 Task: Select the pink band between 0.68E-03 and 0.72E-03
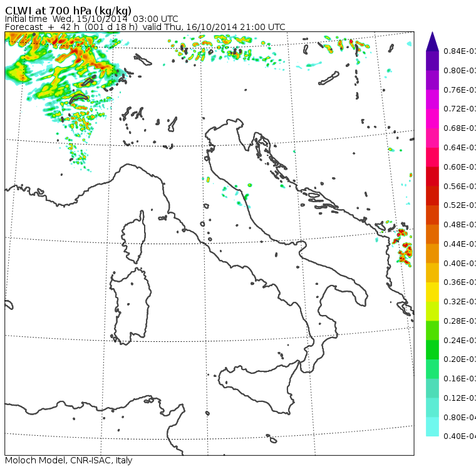[x=432, y=118]
